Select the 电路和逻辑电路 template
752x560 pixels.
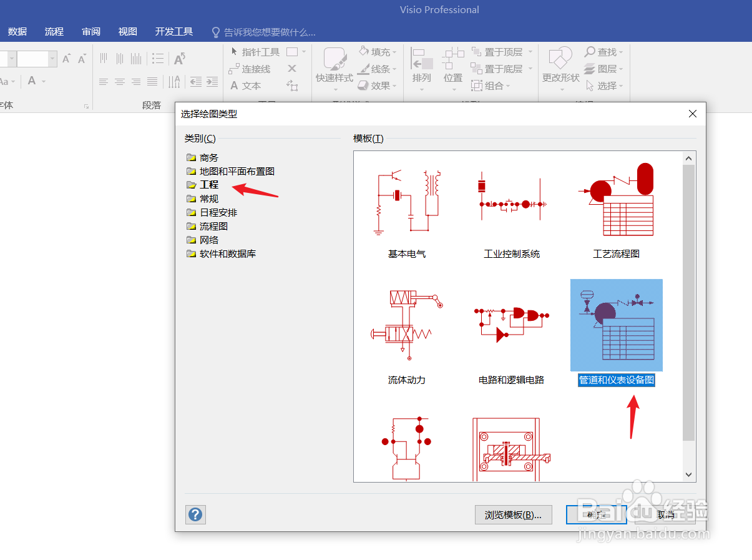(x=512, y=334)
